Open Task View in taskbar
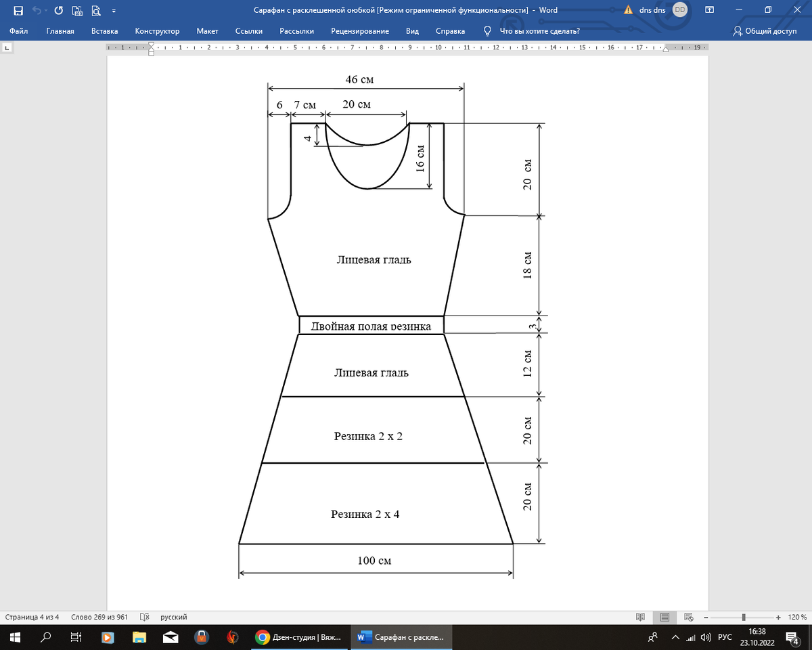Viewport: 812px width, 650px height. pos(76,637)
